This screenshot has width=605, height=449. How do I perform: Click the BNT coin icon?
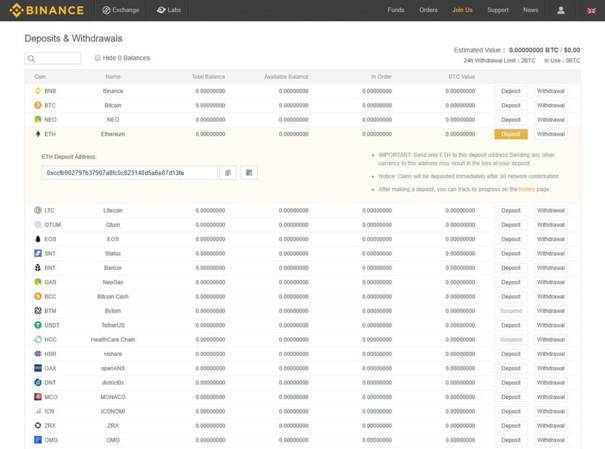tap(38, 268)
